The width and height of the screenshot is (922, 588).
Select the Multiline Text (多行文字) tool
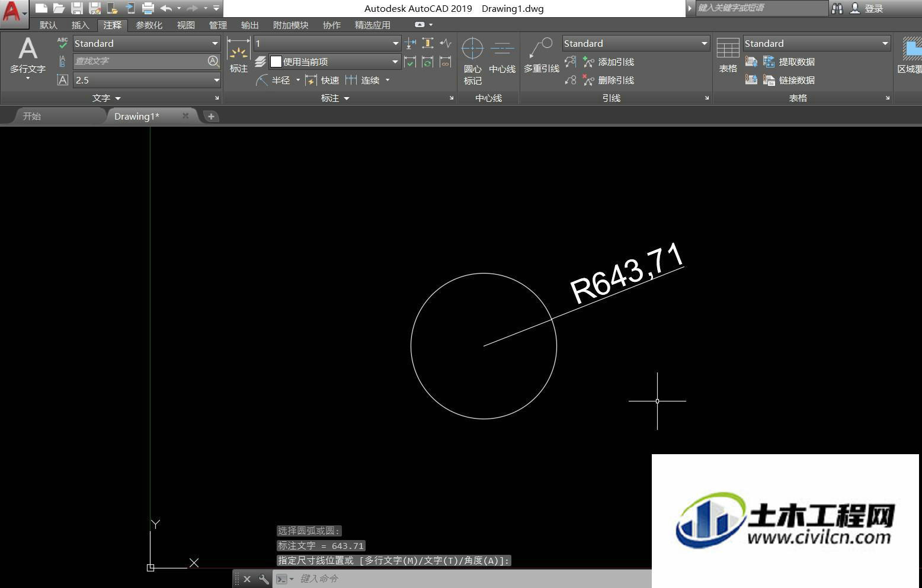[x=27, y=57]
